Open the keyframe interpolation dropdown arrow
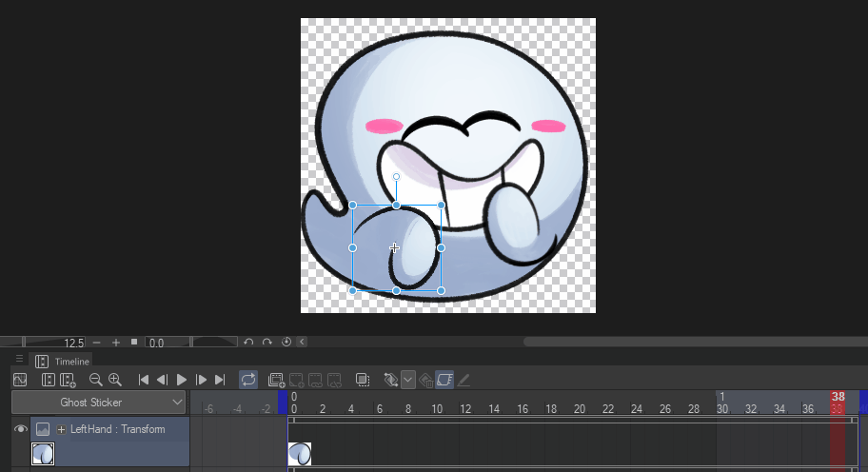Viewport: 868px width, 472px height. pos(407,380)
